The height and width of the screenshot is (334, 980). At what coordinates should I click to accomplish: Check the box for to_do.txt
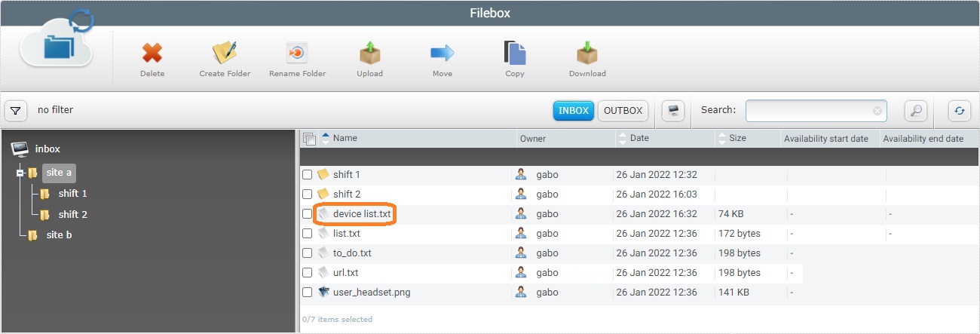click(308, 253)
